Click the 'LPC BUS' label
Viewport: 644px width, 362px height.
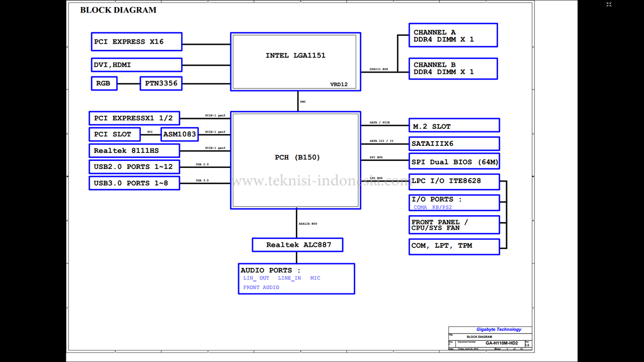(x=376, y=178)
